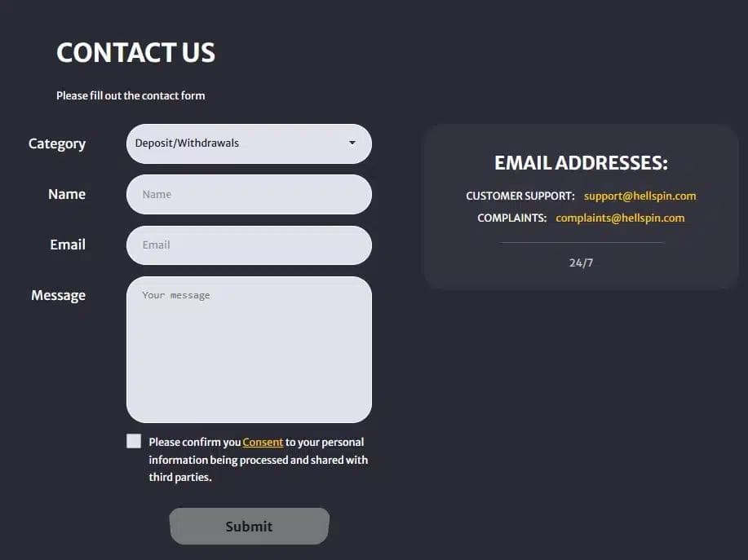Click the Message field label
The height and width of the screenshot is (560, 748).
[58, 295]
